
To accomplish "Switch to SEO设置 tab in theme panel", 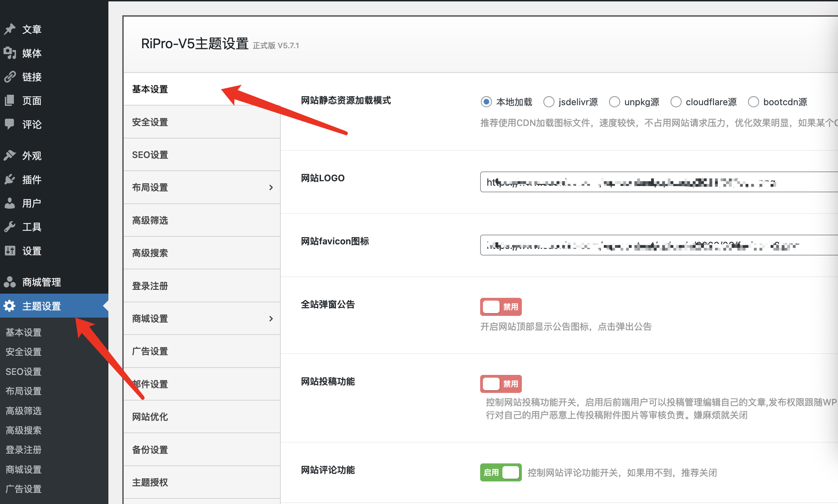I will coord(202,155).
